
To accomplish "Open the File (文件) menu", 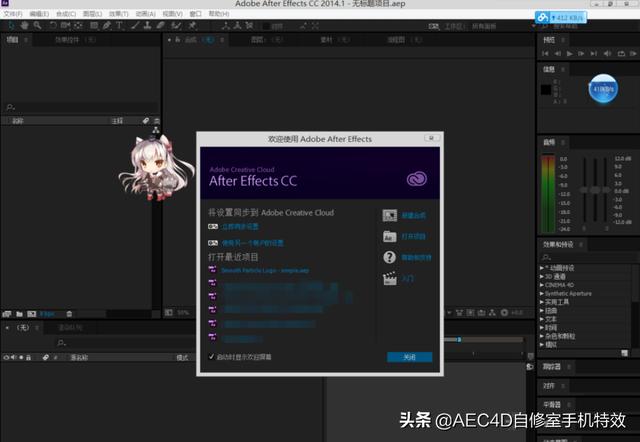I will (13, 14).
